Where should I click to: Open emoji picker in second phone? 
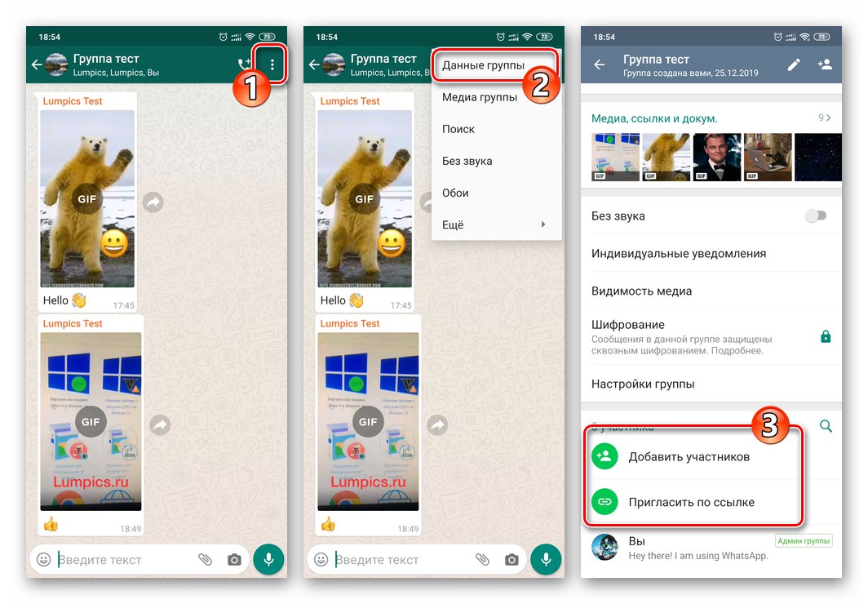pos(321,560)
